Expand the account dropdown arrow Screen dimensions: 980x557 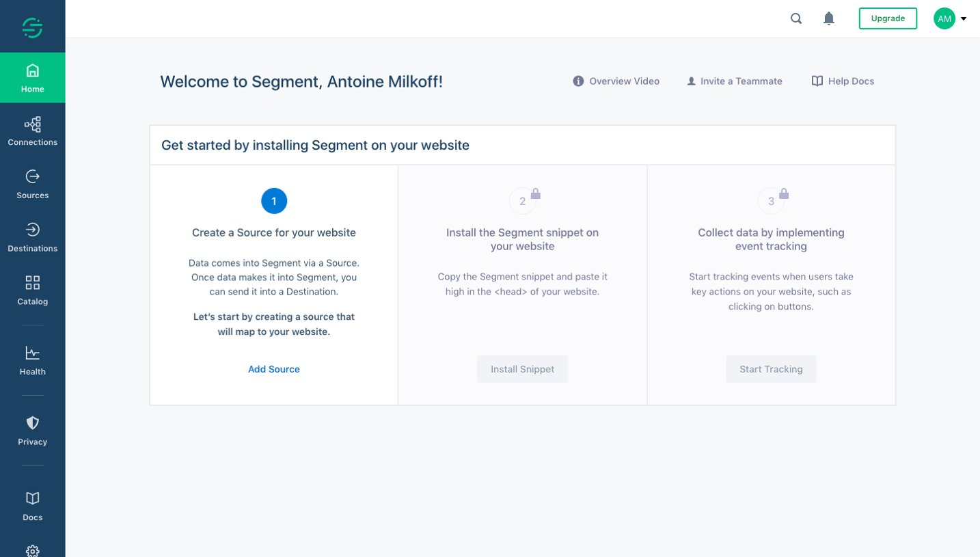(x=964, y=18)
